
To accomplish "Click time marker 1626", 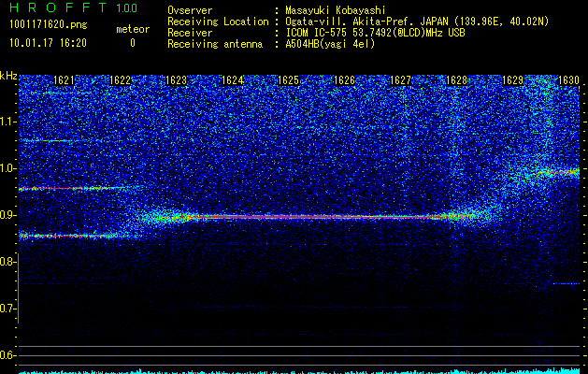I will [x=344, y=80].
